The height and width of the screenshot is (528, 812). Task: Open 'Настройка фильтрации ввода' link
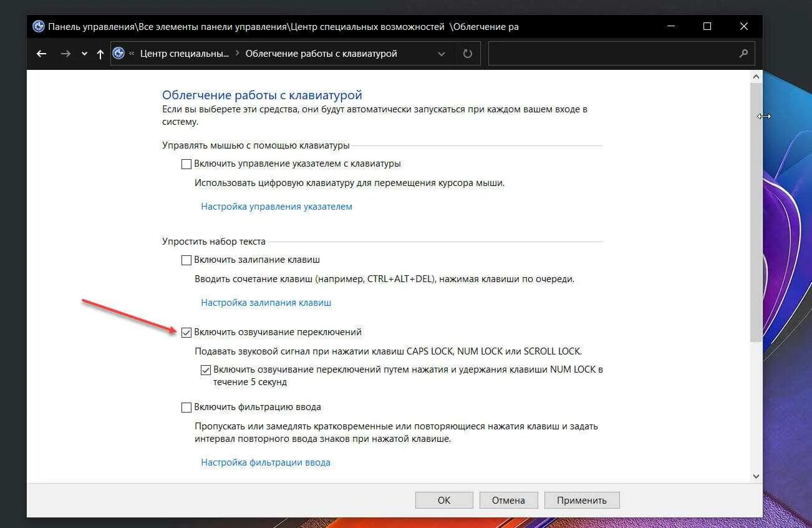click(x=266, y=463)
